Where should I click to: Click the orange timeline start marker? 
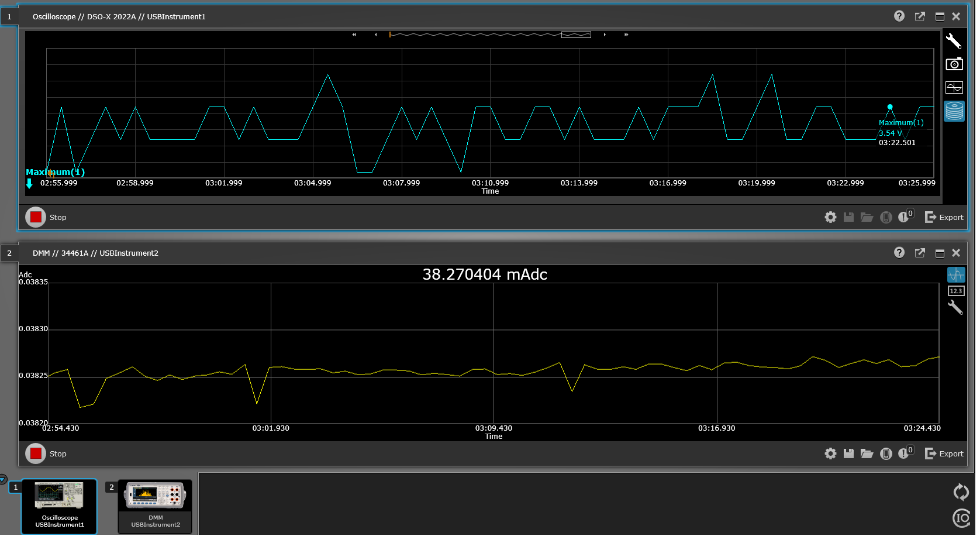(x=390, y=35)
